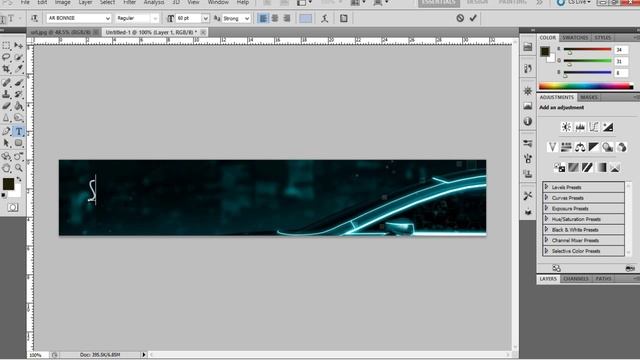
Task: Expand Channel Mixer Presets
Action: click(x=547, y=240)
